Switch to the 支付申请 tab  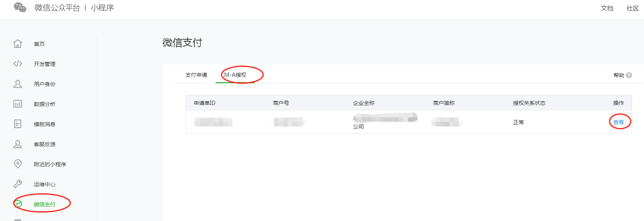[x=196, y=75]
